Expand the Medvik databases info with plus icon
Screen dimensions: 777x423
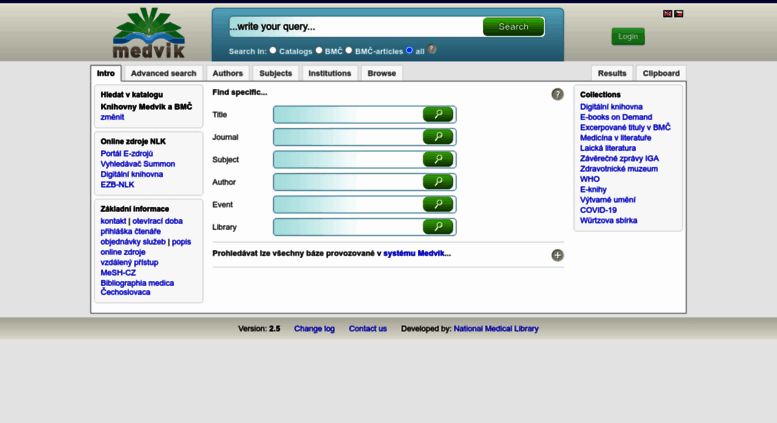point(557,255)
